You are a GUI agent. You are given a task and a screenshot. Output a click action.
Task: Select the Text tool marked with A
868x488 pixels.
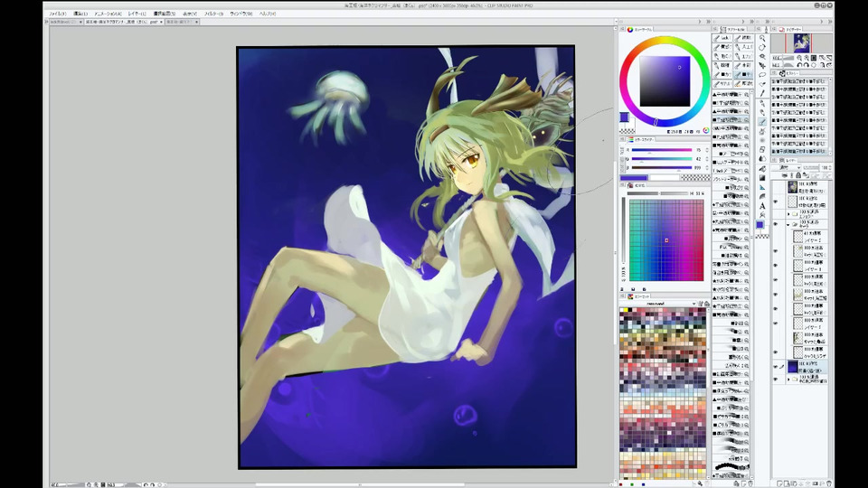pos(762,205)
